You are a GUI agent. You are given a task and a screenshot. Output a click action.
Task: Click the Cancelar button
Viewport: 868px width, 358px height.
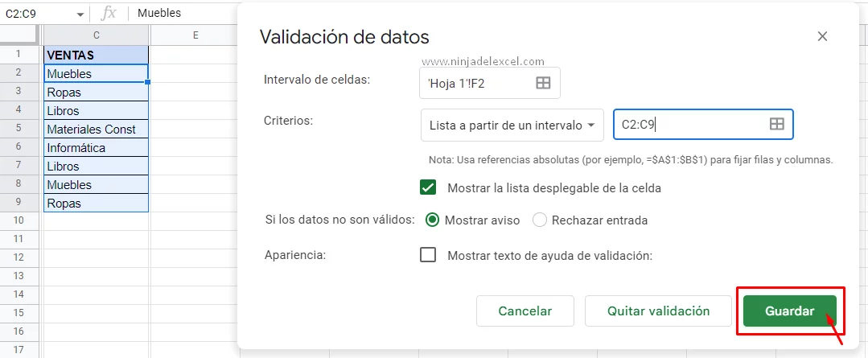coord(525,311)
